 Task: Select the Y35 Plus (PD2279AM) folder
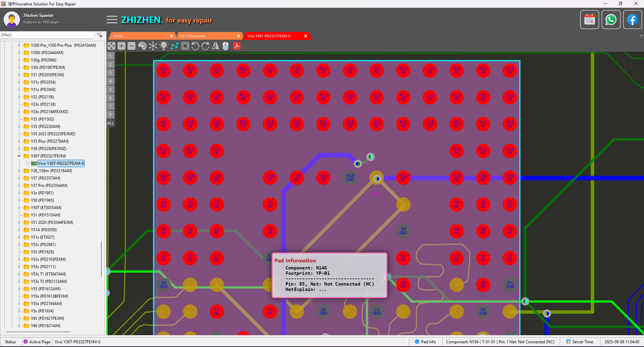coord(49,141)
